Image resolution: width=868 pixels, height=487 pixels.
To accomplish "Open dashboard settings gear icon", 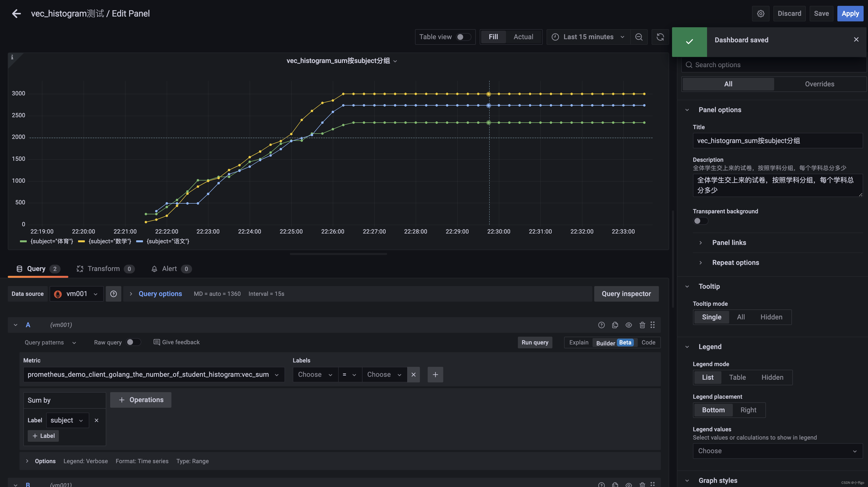I will pyautogui.click(x=761, y=13).
